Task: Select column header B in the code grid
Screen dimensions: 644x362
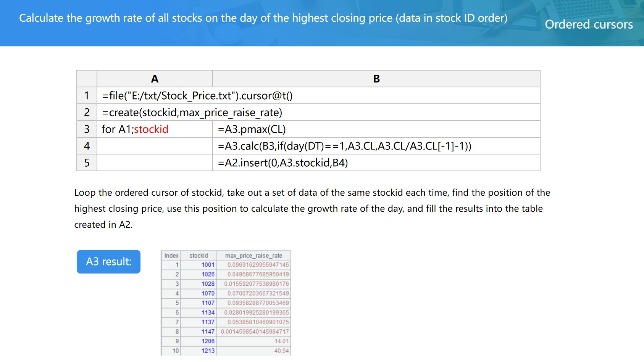Action: (x=376, y=79)
